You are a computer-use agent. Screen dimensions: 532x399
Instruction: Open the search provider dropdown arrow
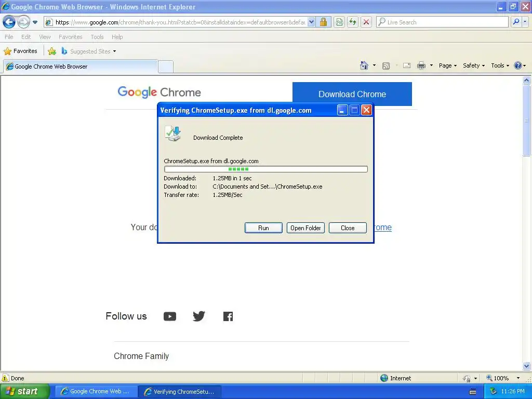tap(525, 22)
